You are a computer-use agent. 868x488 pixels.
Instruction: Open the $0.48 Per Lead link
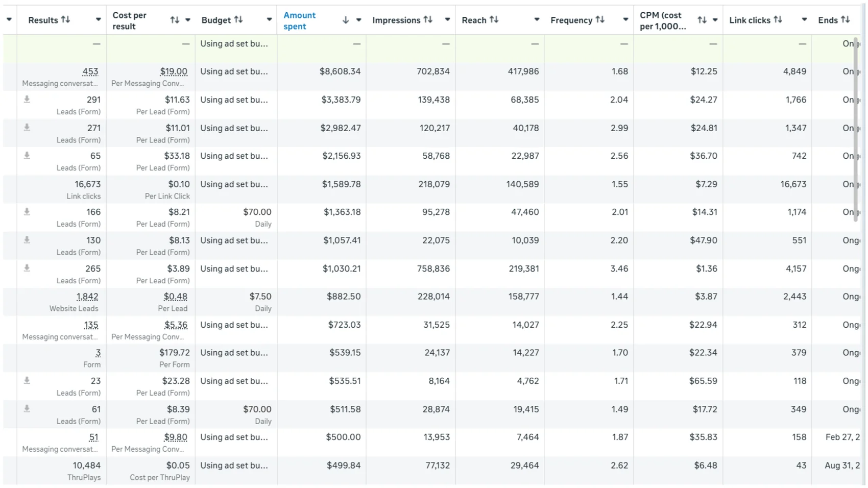pos(176,297)
